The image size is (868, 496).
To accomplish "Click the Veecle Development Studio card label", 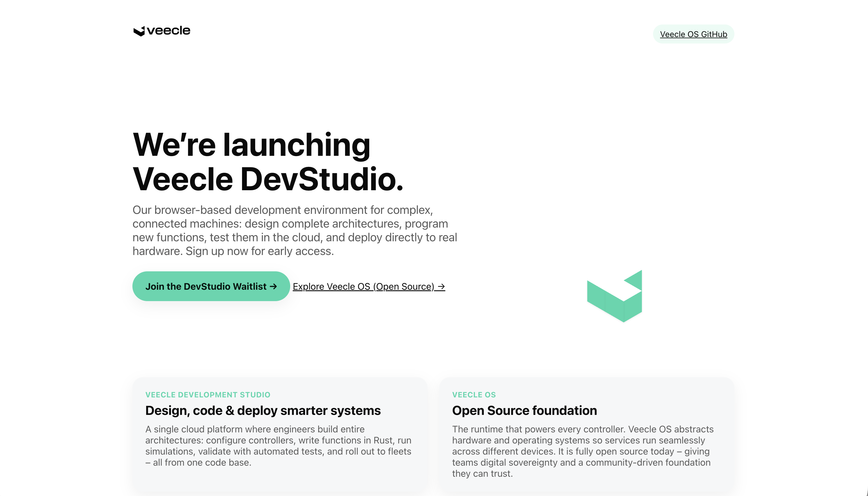I will (x=207, y=394).
